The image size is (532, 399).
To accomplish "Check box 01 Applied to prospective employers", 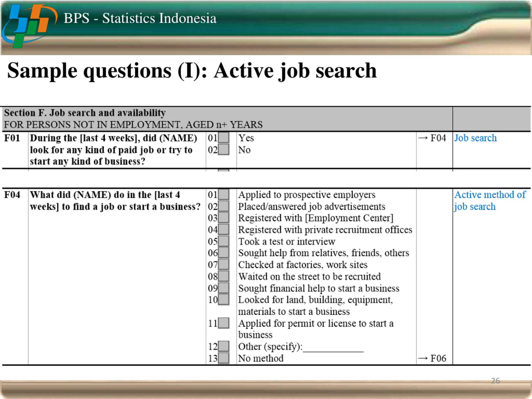I will coord(224,194).
